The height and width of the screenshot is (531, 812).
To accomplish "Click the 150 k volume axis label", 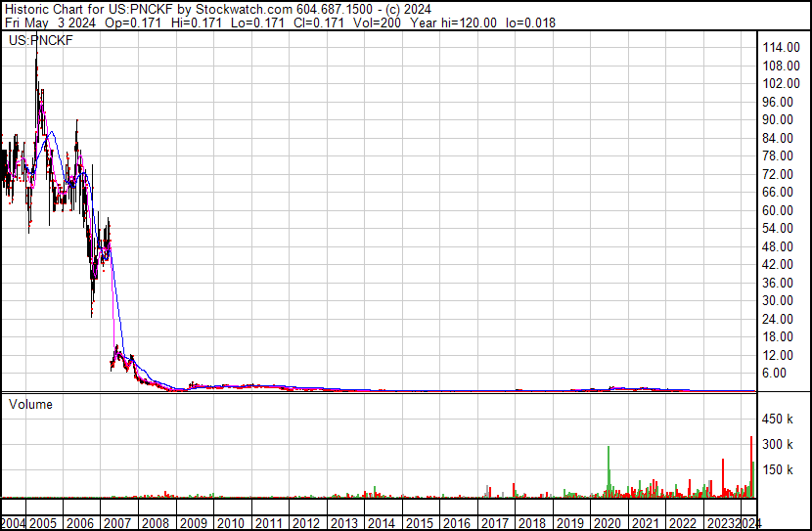I will 778,469.
